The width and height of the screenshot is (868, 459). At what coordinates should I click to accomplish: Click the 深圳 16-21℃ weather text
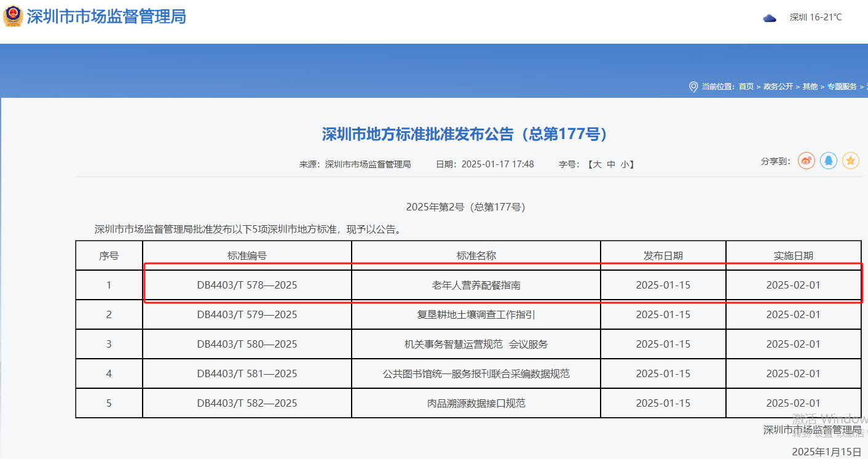[x=816, y=17]
